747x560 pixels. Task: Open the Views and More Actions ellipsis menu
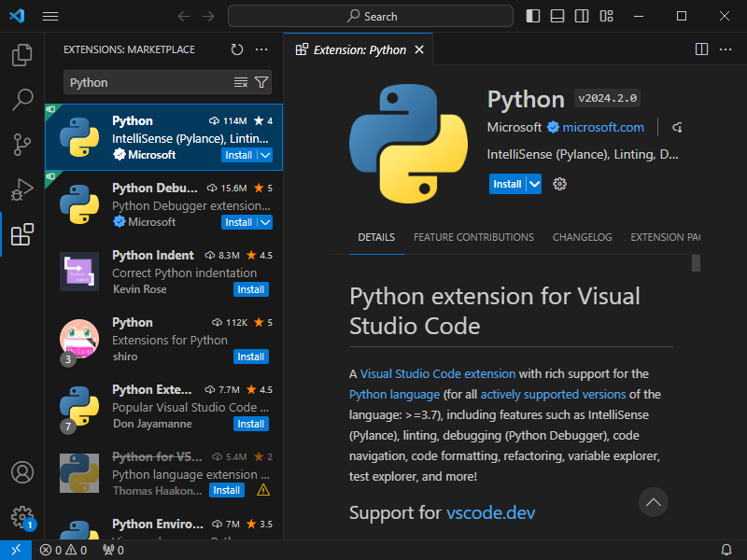[261, 49]
